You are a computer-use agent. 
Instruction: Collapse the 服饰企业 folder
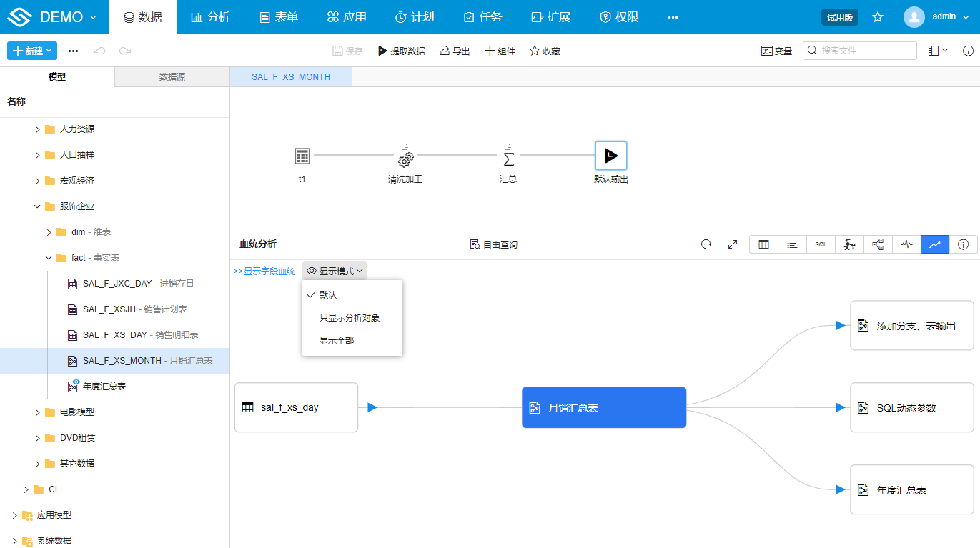[38, 206]
